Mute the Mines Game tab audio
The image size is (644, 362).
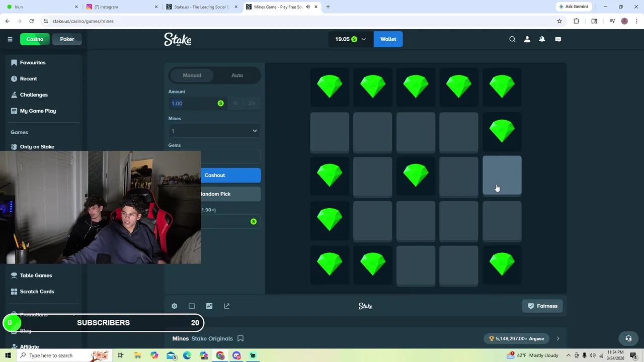tap(308, 7)
